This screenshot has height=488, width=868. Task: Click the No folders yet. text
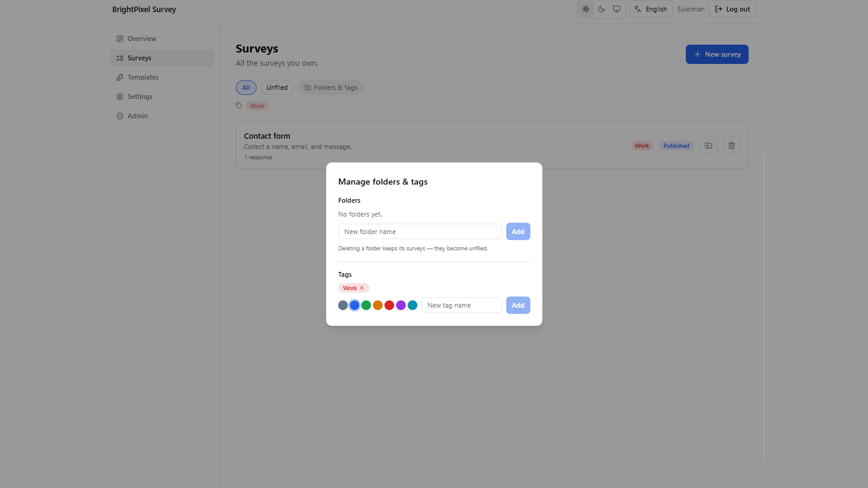point(360,214)
